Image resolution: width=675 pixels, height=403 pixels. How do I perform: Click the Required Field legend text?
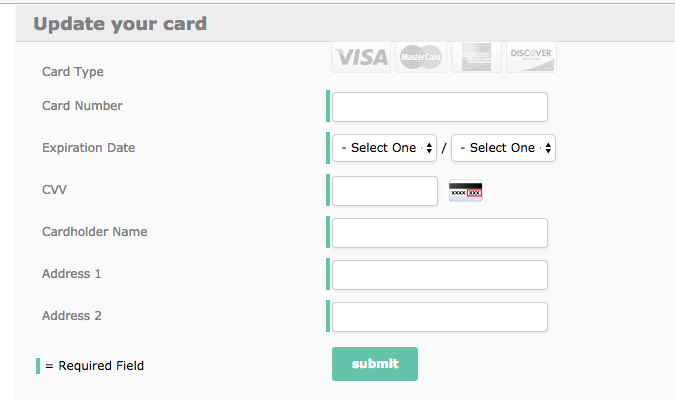95,366
